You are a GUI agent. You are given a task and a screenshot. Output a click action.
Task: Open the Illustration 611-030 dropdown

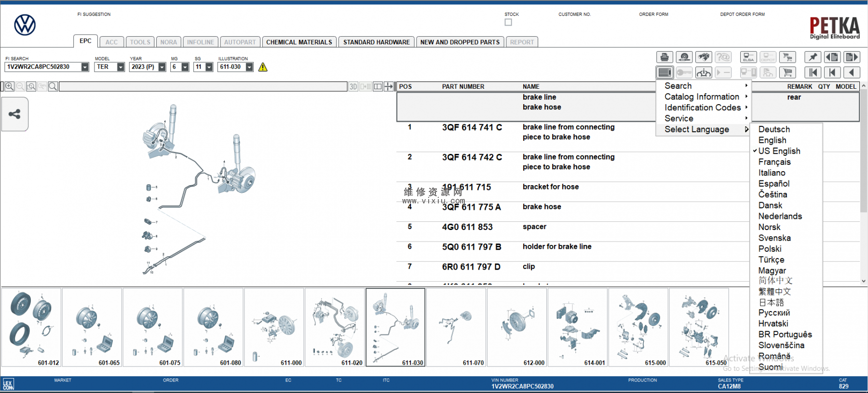tap(249, 67)
